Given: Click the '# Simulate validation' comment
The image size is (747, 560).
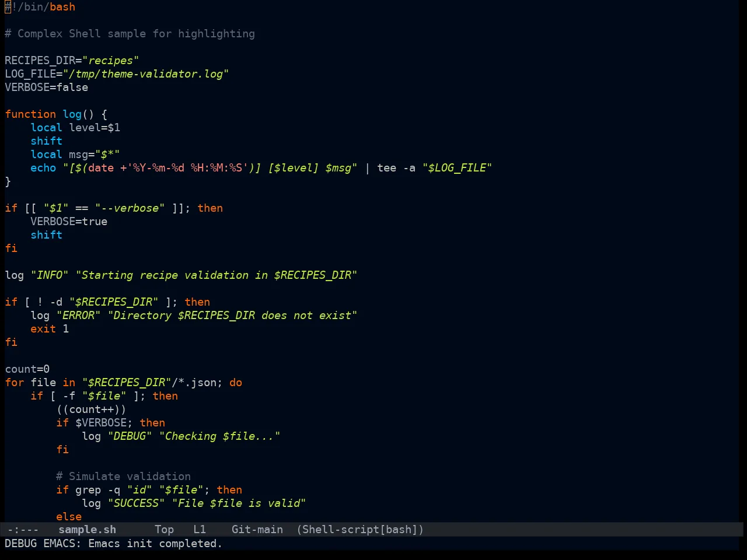Looking at the screenshot, I should tap(123, 477).
